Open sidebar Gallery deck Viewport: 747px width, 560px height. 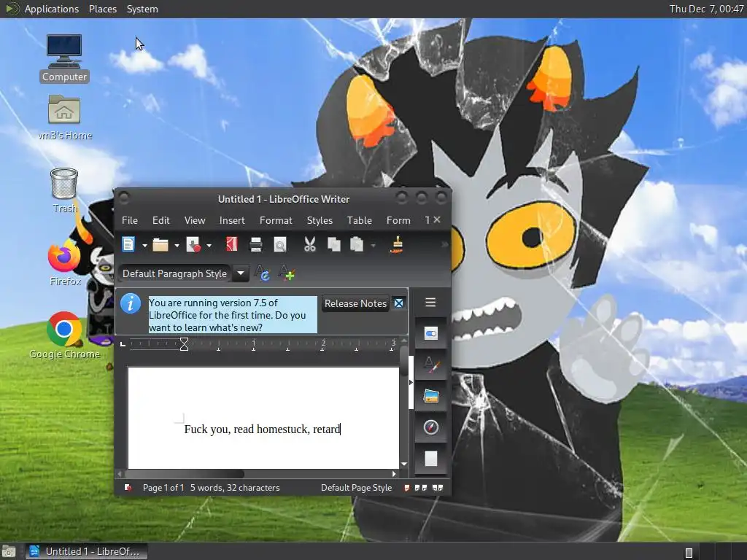[x=430, y=396]
